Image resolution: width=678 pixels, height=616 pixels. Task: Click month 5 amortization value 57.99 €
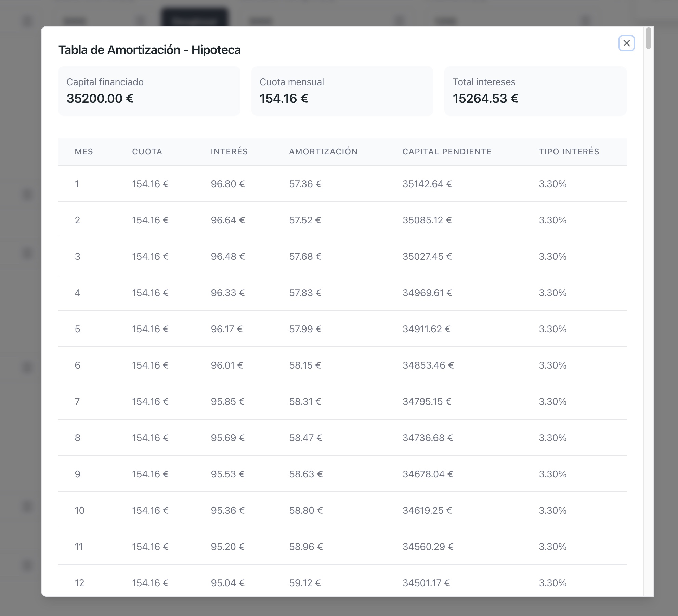pos(305,329)
